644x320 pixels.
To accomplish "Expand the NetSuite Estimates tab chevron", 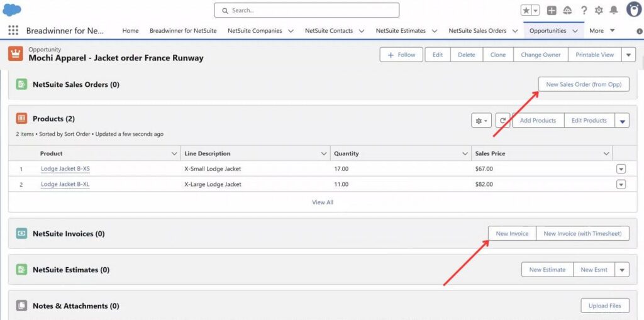I will click(435, 31).
